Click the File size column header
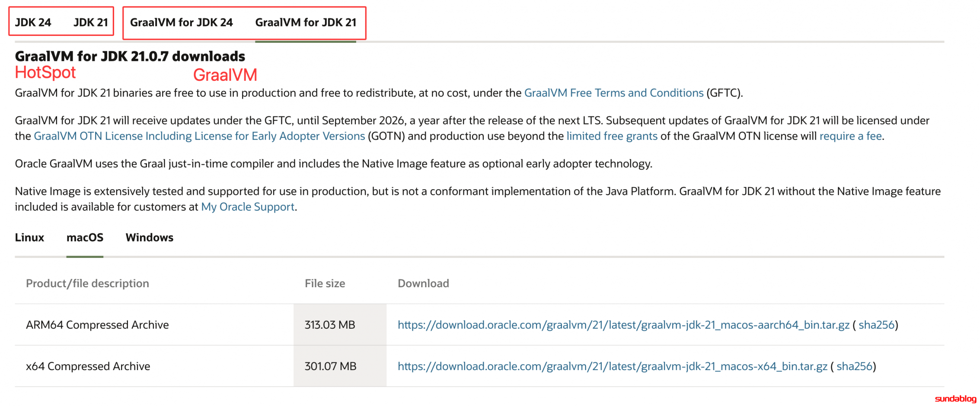Screen dimensions: 980x406 click(325, 283)
